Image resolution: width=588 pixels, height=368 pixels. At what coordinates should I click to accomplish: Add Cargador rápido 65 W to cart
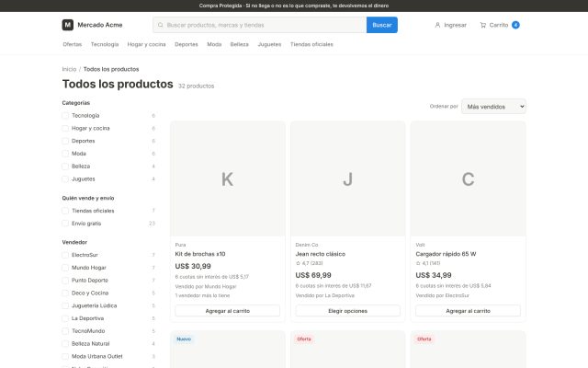click(x=468, y=311)
